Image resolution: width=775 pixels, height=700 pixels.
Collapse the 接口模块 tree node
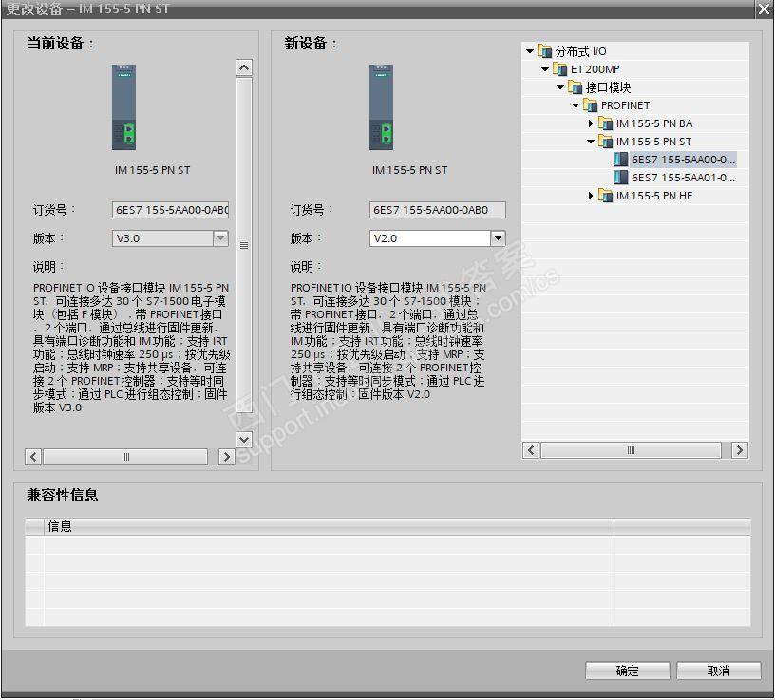560,87
